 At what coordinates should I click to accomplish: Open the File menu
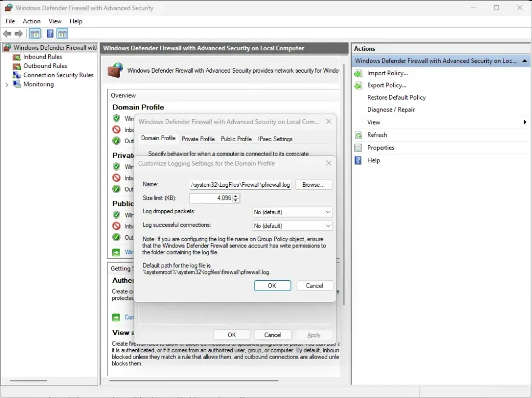(10, 21)
